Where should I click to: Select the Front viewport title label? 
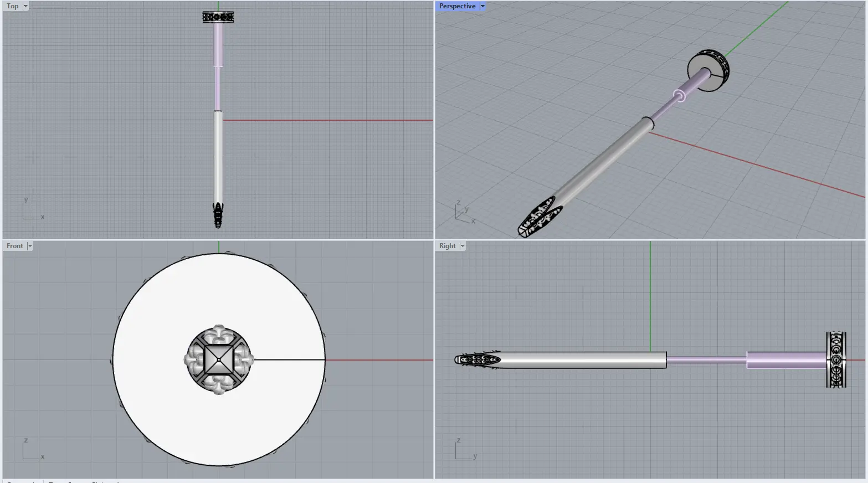click(x=15, y=246)
